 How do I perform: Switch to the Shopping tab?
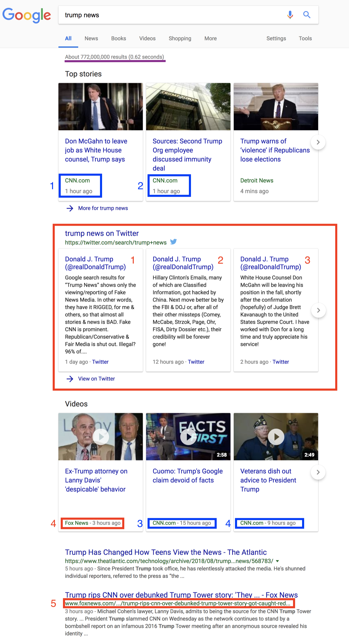point(180,38)
